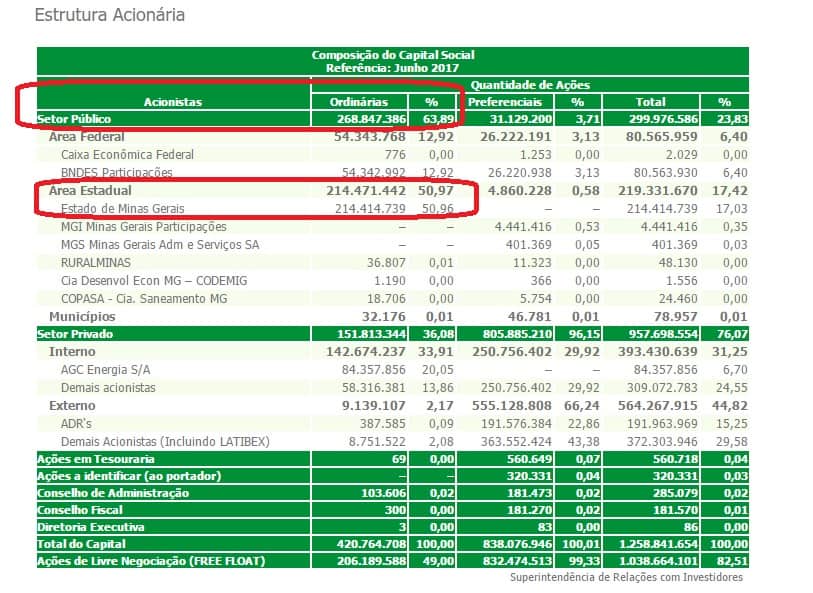Image resolution: width=813 pixels, height=593 pixels.
Task: Click the 'COPASA - Cia. Saneamento MG' row
Action: (145, 299)
